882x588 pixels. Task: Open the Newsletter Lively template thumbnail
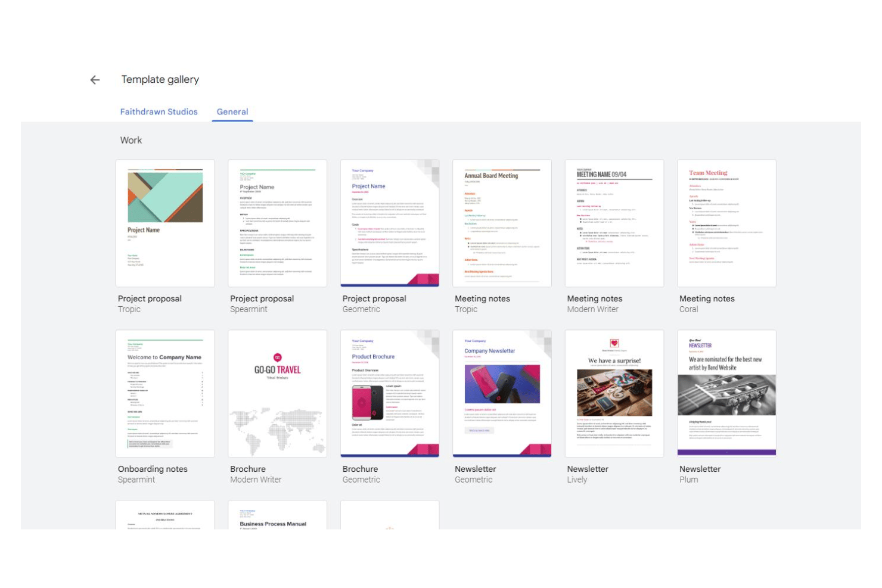coord(614,394)
